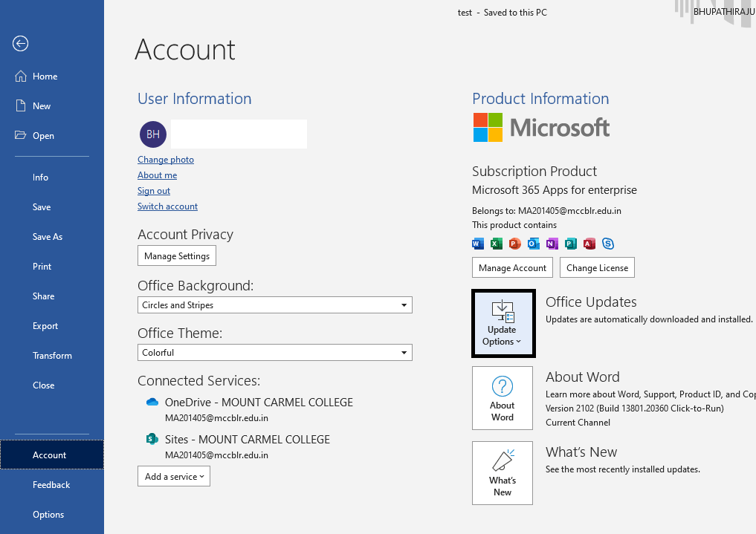Screen dimensions: 756x534
Task: Click the Sign out link
Action: (154, 191)
